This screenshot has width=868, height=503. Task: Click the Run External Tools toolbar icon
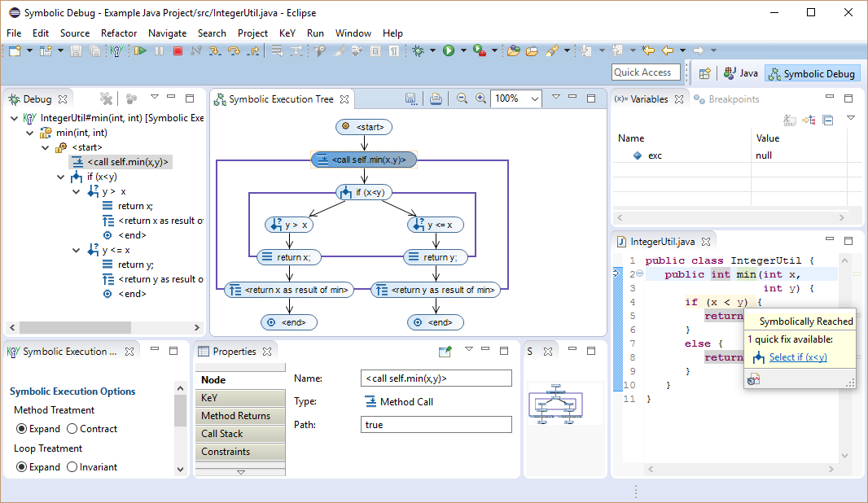coord(480,51)
